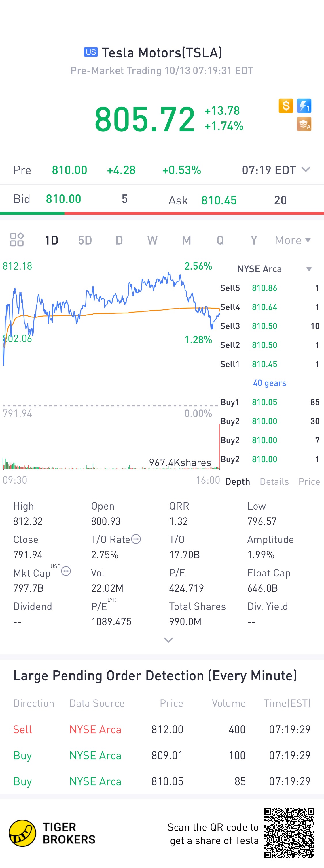The height and width of the screenshot is (868, 324).
Task: Open the More timeframes dropdown
Action: point(293,240)
